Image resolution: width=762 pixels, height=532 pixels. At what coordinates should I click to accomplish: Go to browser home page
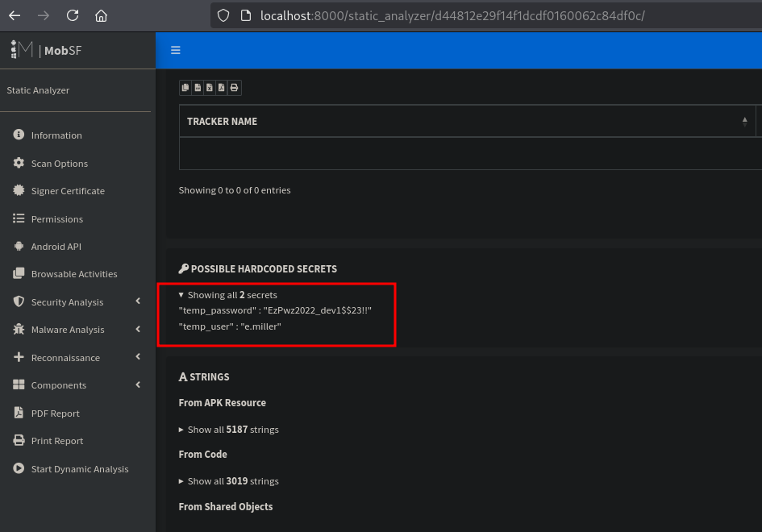click(101, 15)
